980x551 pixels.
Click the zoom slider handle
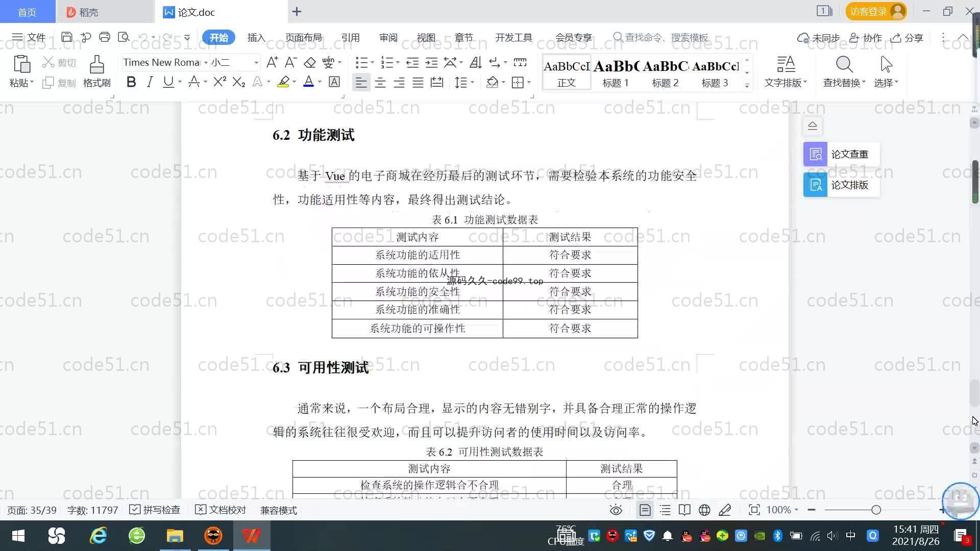coord(876,510)
